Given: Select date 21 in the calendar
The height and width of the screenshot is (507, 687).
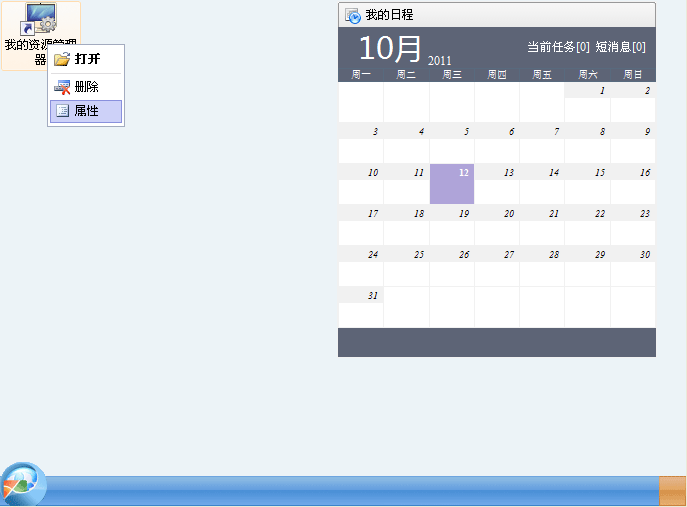Looking at the screenshot, I should point(542,225).
